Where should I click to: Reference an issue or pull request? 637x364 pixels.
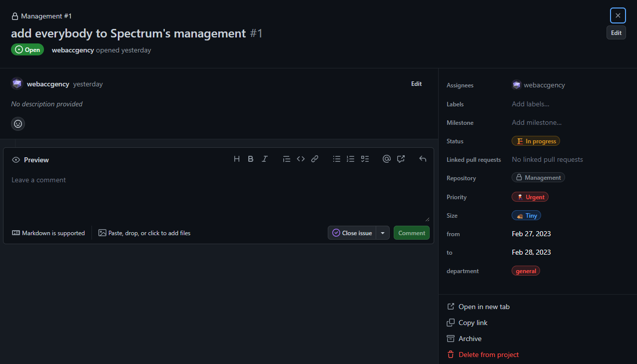click(x=401, y=159)
